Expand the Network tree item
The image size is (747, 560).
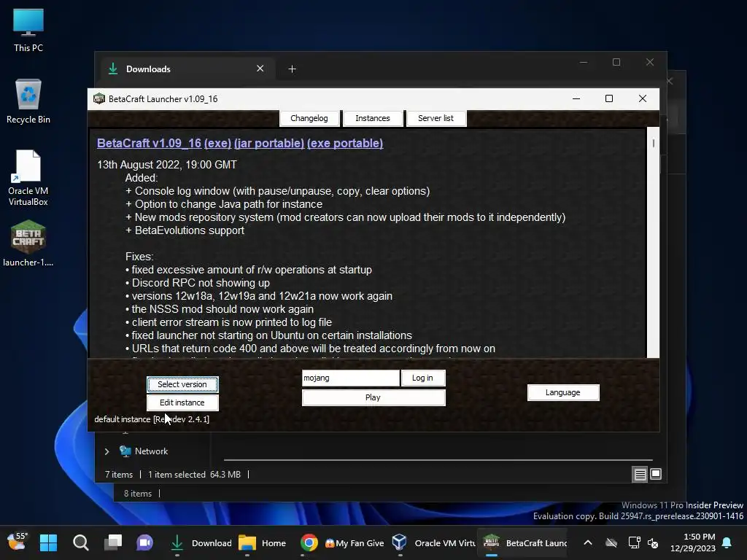[107, 451]
